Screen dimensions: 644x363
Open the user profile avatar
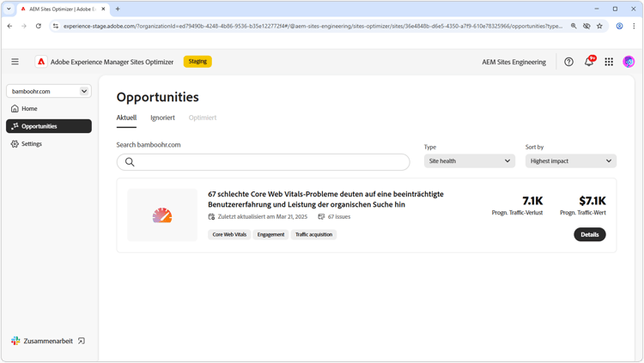629,62
